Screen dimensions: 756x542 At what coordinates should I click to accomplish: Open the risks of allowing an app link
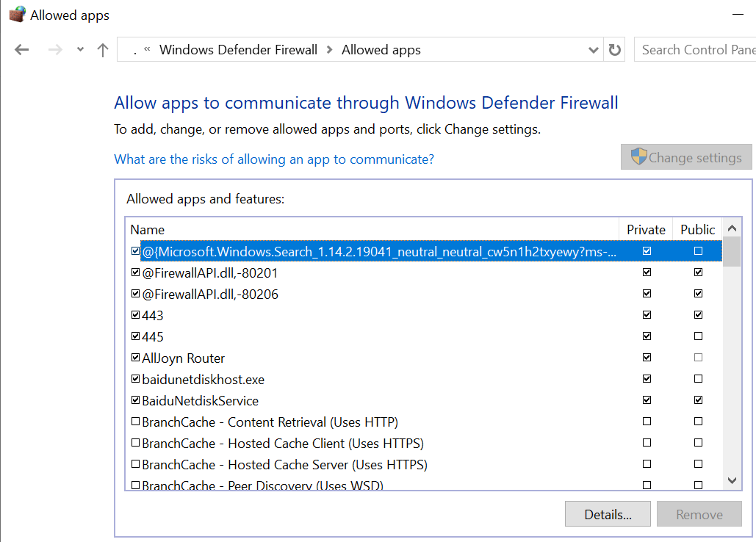(274, 159)
